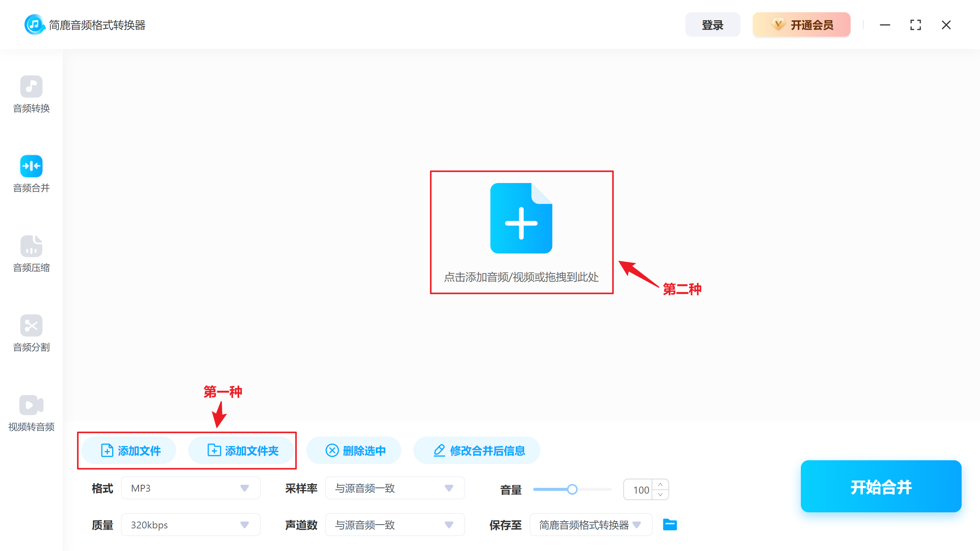The image size is (980, 551).
Task: Select the 音频分割 tool
Action: click(x=31, y=334)
